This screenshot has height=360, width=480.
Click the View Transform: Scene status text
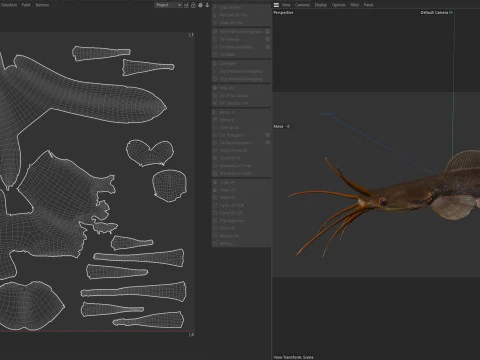click(x=293, y=357)
